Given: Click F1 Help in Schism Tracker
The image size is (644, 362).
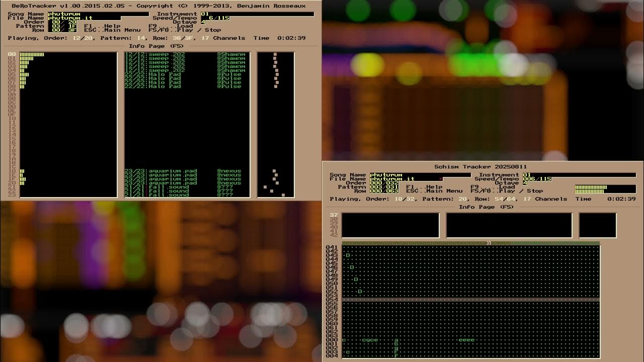Looking at the screenshot, I should [424, 187].
